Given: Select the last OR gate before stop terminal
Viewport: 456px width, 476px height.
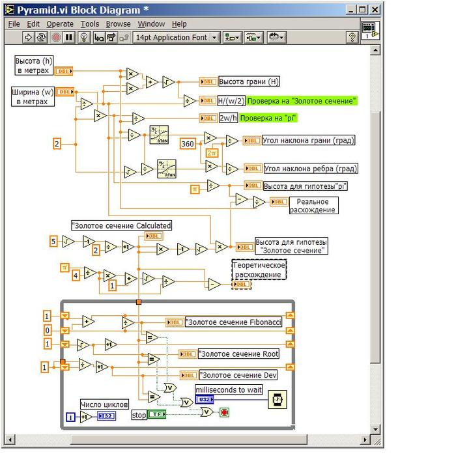Looking at the screenshot, I should (x=207, y=412).
